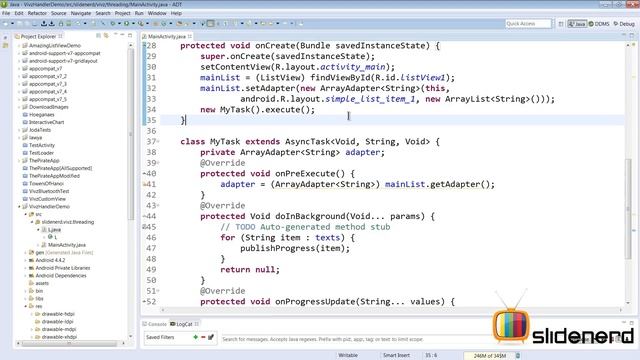
Task: Click the override marker on line 44
Action: pos(144,216)
